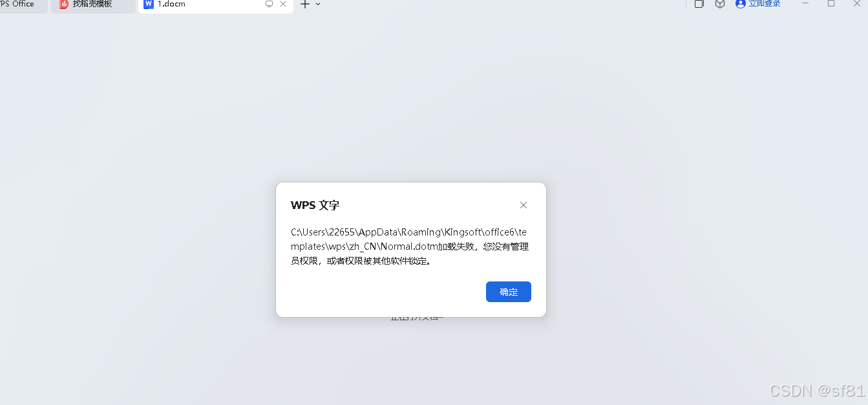Image resolution: width=868 pixels, height=405 pixels.
Task: Switch to the 找稻壳模板 tab
Action: 93,5
